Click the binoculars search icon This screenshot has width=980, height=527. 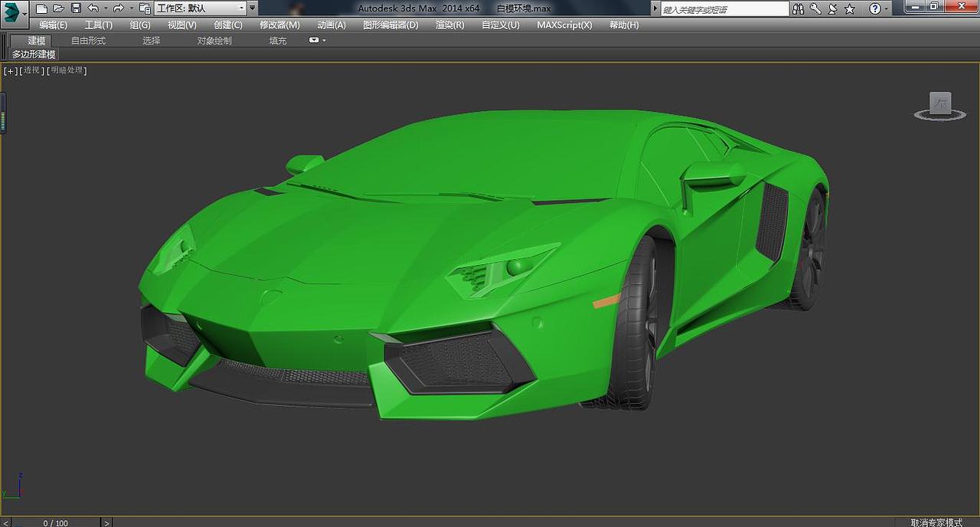pyautogui.click(x=799, y=9)
